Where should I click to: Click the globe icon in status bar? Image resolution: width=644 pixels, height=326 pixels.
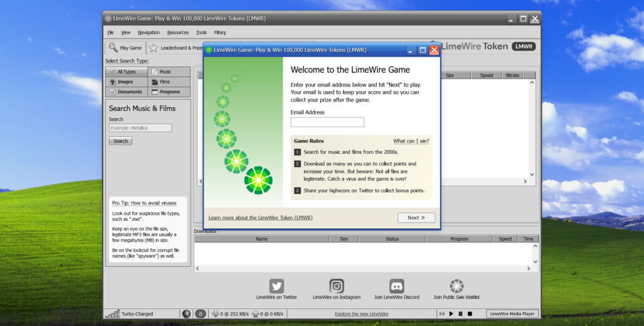pos(186,313)
